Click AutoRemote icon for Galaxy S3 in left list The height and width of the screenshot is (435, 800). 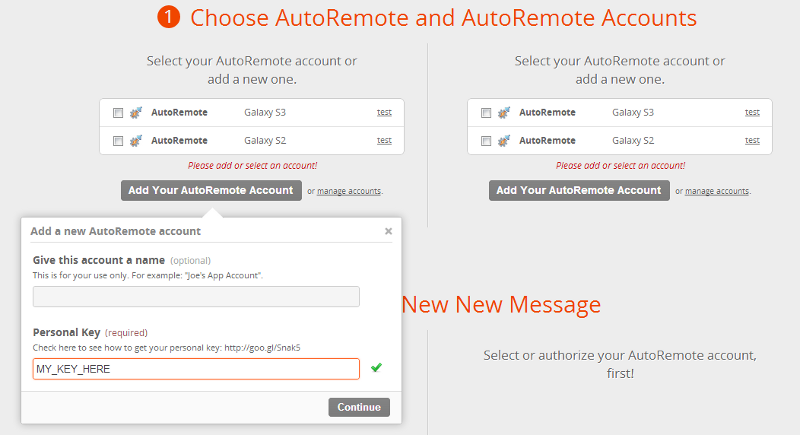coord(136,113)
